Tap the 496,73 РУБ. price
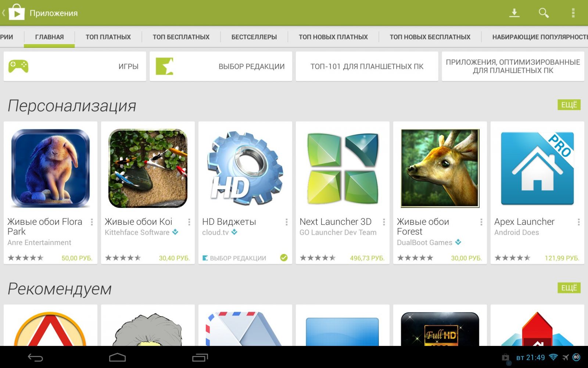588x368 pixels. [x=367, y=258]
